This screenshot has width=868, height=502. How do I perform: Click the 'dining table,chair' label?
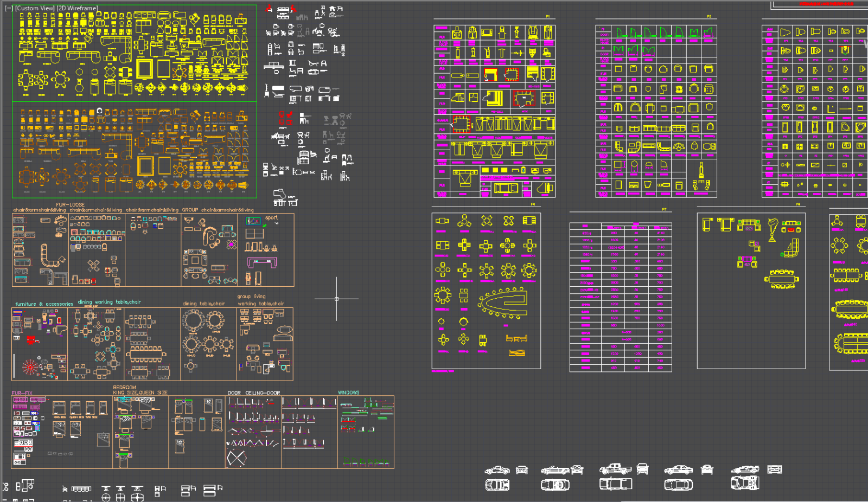click(203, 304)
